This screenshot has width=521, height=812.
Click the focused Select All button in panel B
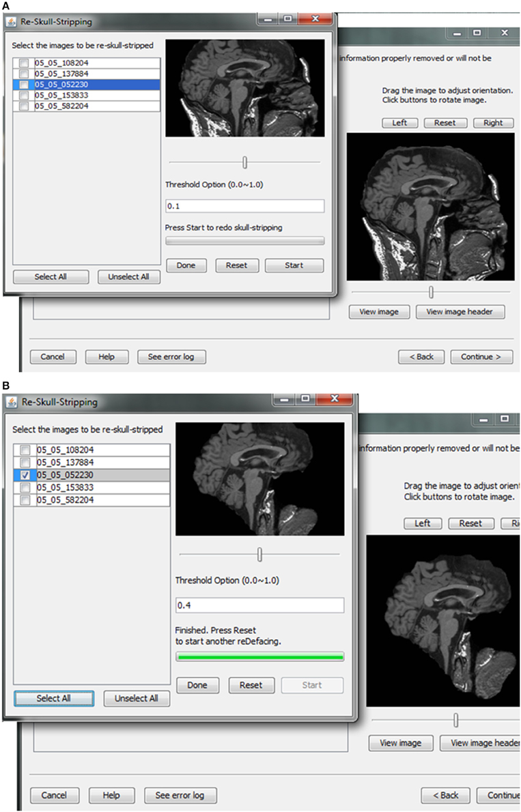point(53,699)
